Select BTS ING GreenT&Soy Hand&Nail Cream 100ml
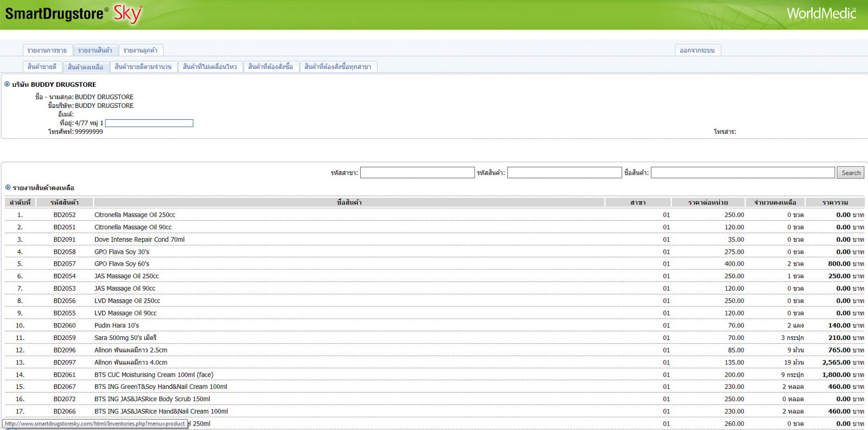868x430 pixels. pos(434,387)
